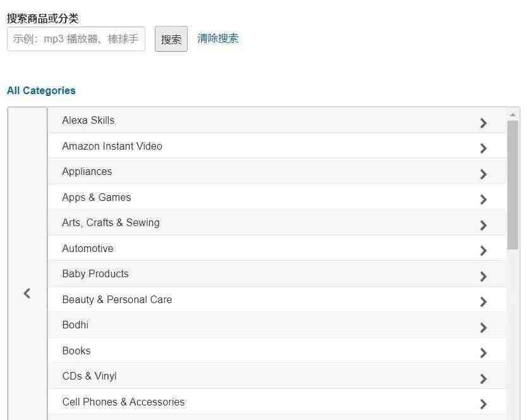Screen dimensions: 527x420
Task: Click the Automotive chevron icon
Action: tap(483, 251)
